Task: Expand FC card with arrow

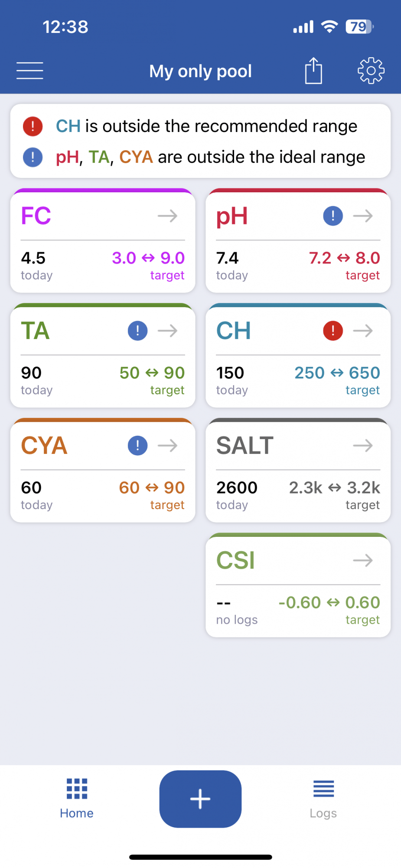Action: pos(168,216)
